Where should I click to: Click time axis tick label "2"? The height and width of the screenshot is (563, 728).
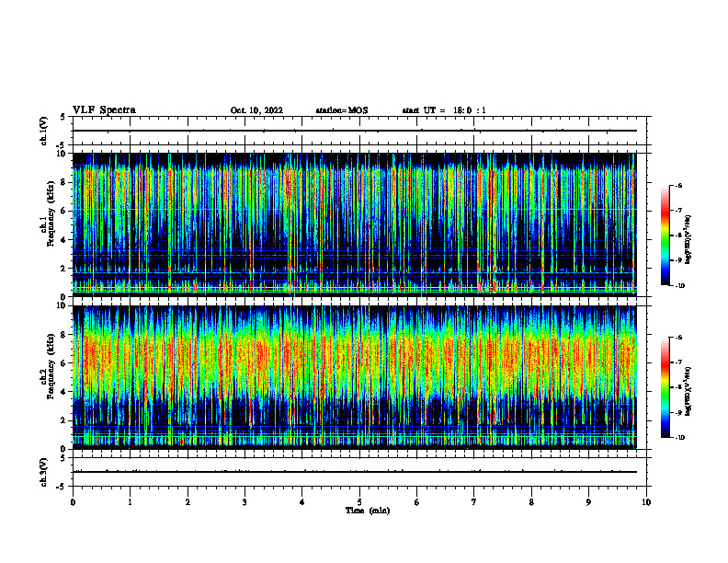pyautogui.click(x=188, y=502)
